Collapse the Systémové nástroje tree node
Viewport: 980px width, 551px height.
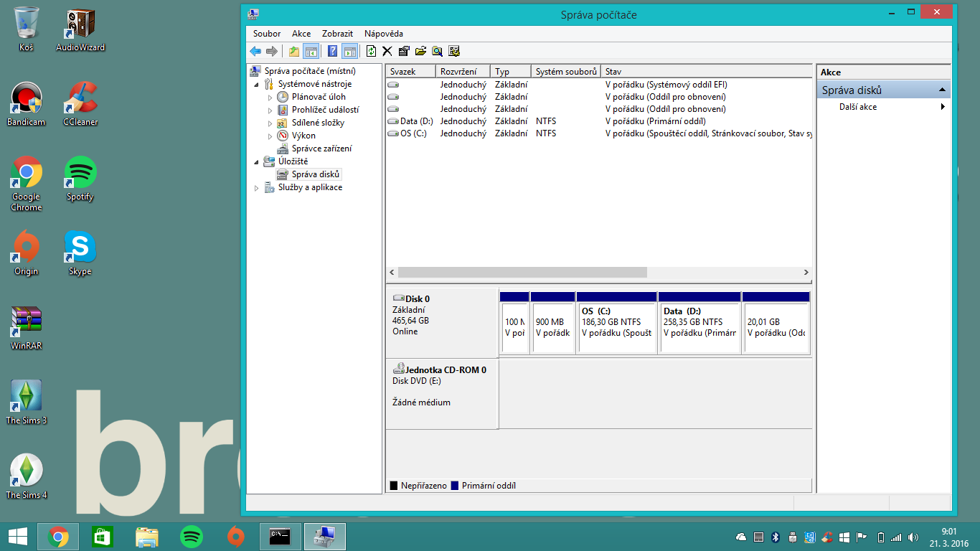tap(257, 84)
